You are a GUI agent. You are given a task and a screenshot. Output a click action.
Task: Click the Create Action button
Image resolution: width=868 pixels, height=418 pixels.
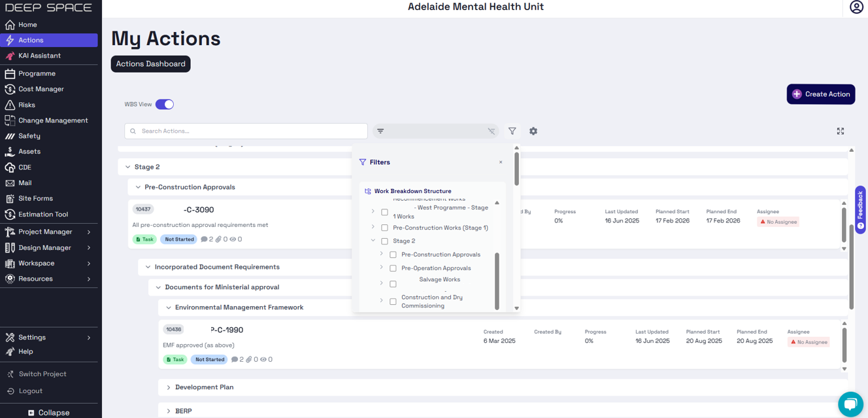point(821,94)
